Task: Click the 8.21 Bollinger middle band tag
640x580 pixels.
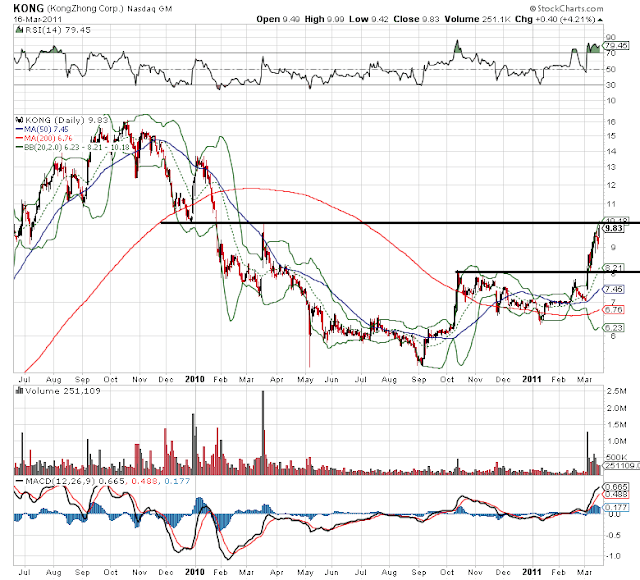Action: click(614, 268)
